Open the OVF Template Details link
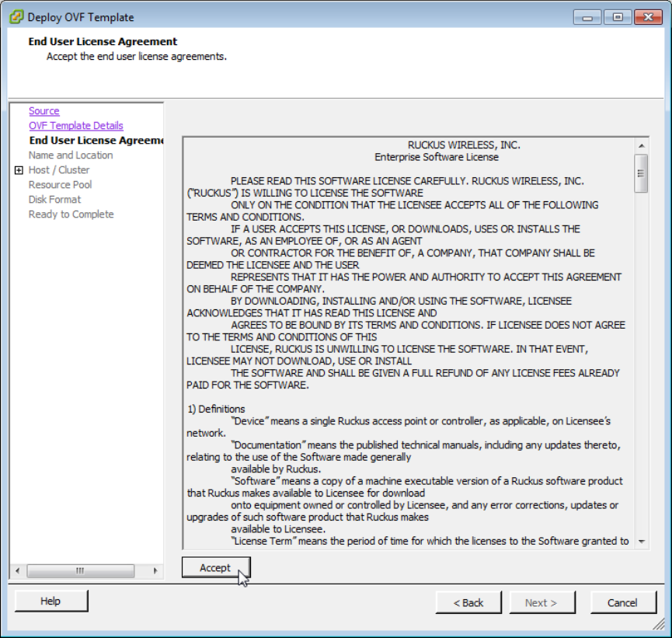Viewport: 672px width, 638px height. point(76,126)
